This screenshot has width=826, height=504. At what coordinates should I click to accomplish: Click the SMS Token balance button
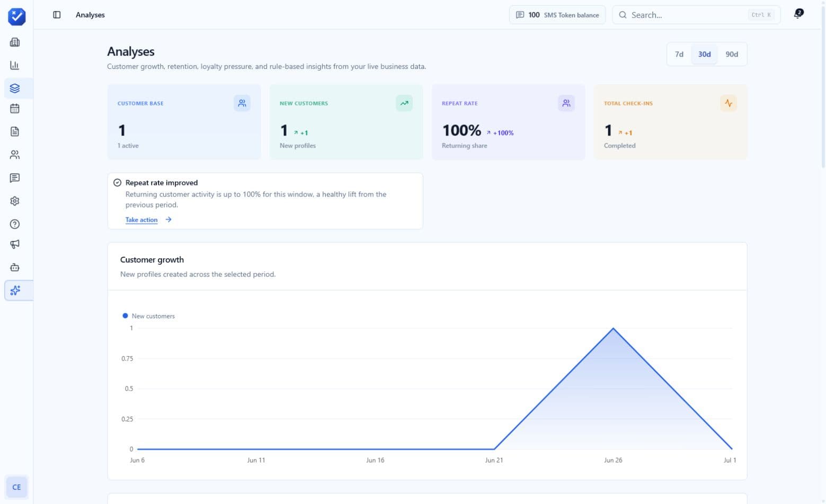tap(557, 15)
